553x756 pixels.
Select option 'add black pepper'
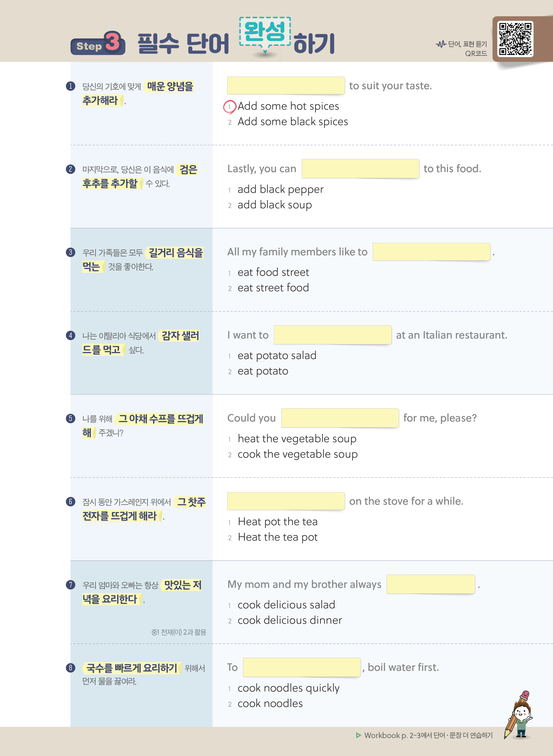point(280,189)
